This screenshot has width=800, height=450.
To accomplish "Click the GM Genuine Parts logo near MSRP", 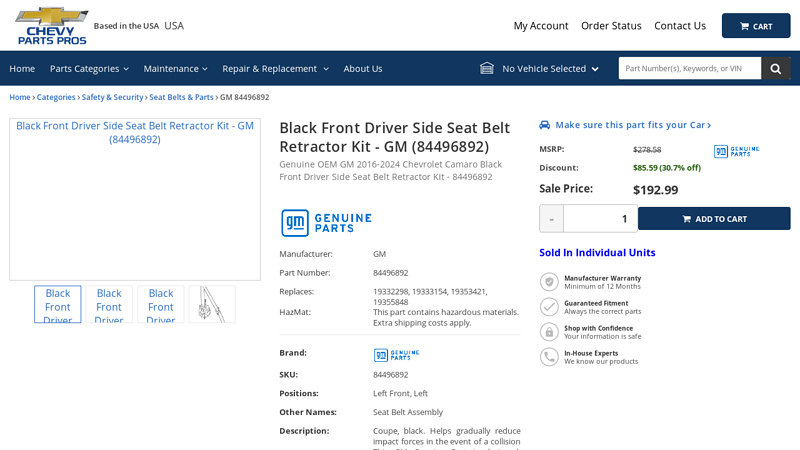I will click(x=736, y=151).
